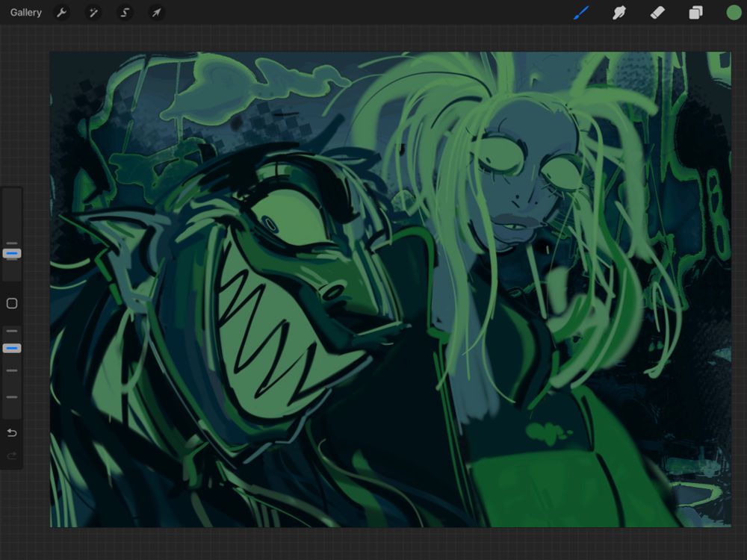Viewport: 747px width, 560px height.
Task: Tap the square Modify button in sidebar
Action: (12, 303)
